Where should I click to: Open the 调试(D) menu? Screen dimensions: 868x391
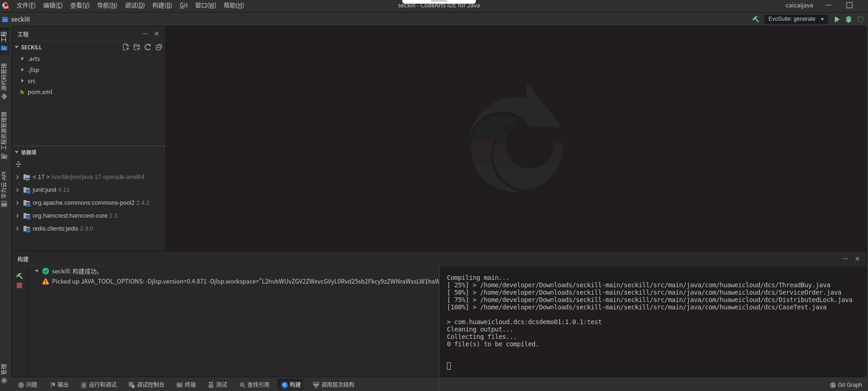pos(135,6)
